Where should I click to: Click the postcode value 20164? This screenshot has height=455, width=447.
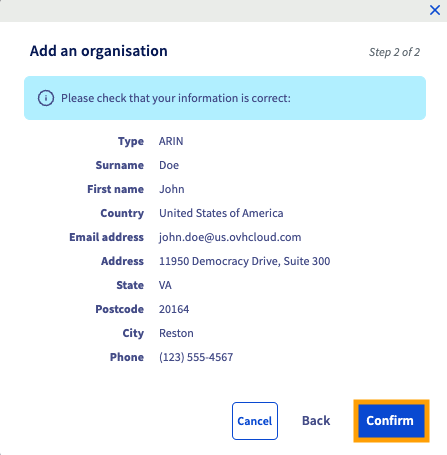click(174, 309)
